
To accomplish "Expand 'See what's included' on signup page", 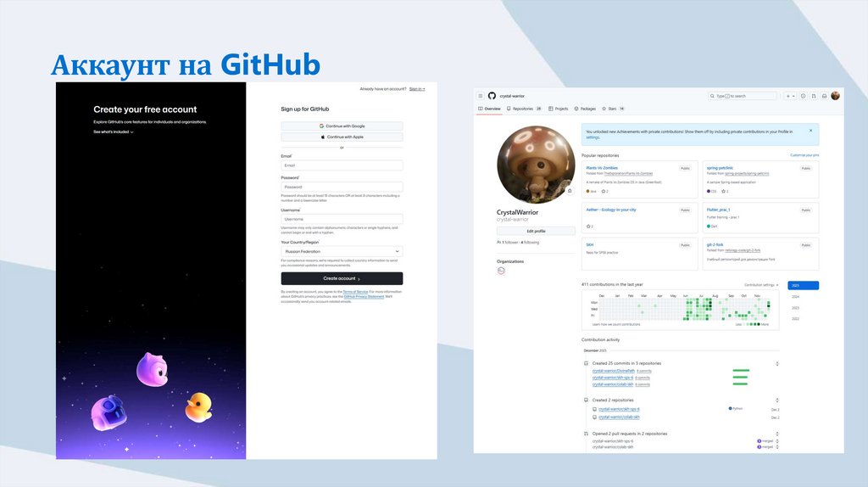I will [x=114, y=132].
